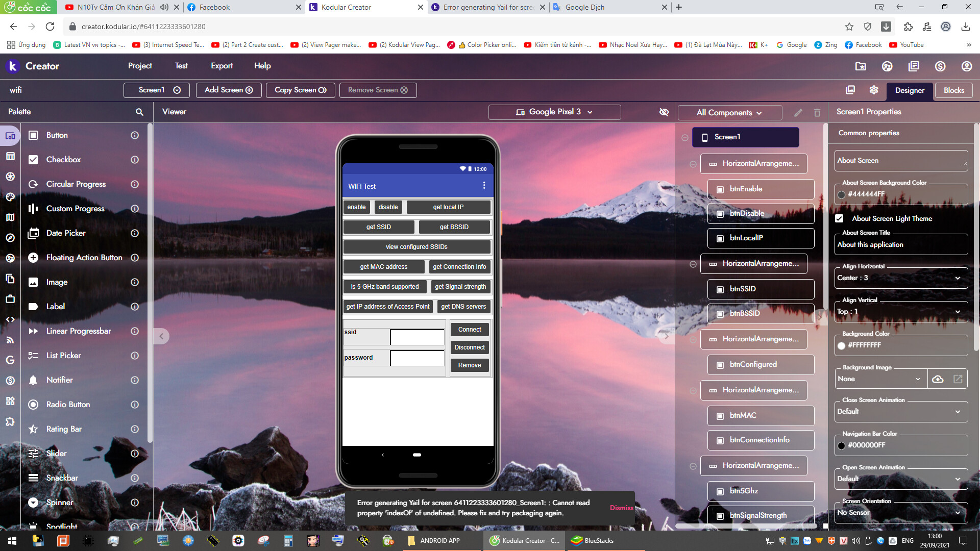Screen dimensions: 980x551
Task: Collapse the HorizontalArrangement above btnMAC
Action: (x=693, y=391)
